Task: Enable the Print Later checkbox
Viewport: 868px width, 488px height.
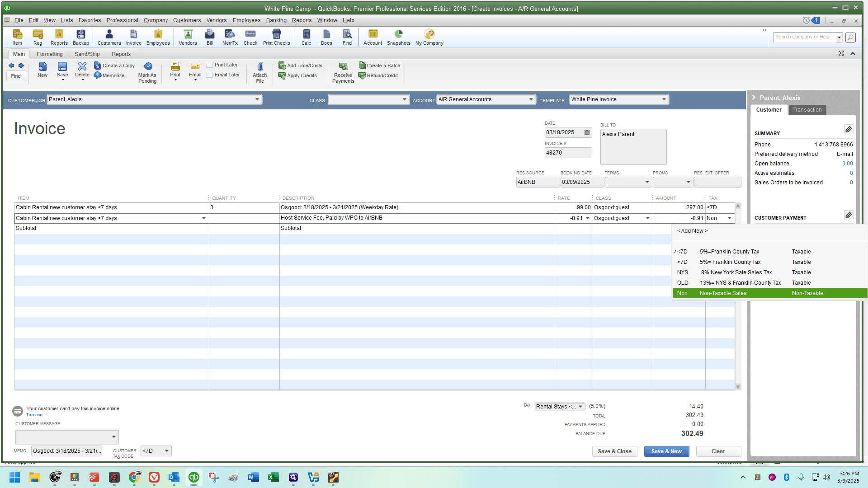Action: coord(209,65)
